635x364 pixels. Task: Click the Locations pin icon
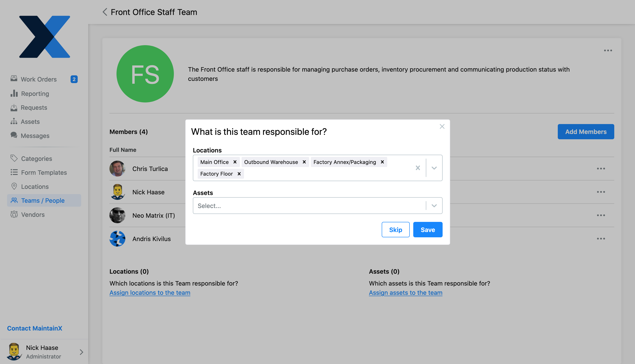point(14,186)
